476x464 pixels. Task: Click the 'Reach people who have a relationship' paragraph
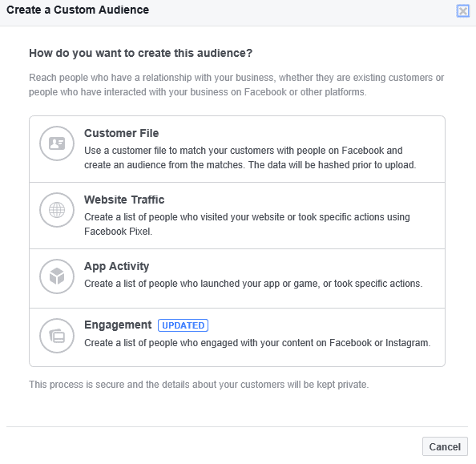tap(236, 85)
